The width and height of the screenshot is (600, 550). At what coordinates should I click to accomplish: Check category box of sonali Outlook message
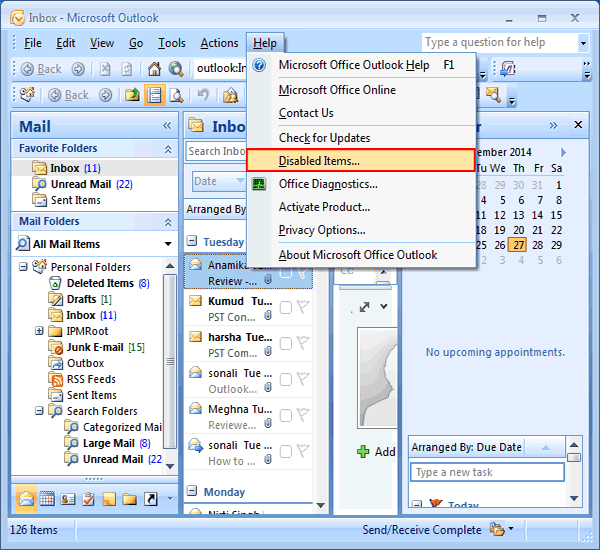286,379
